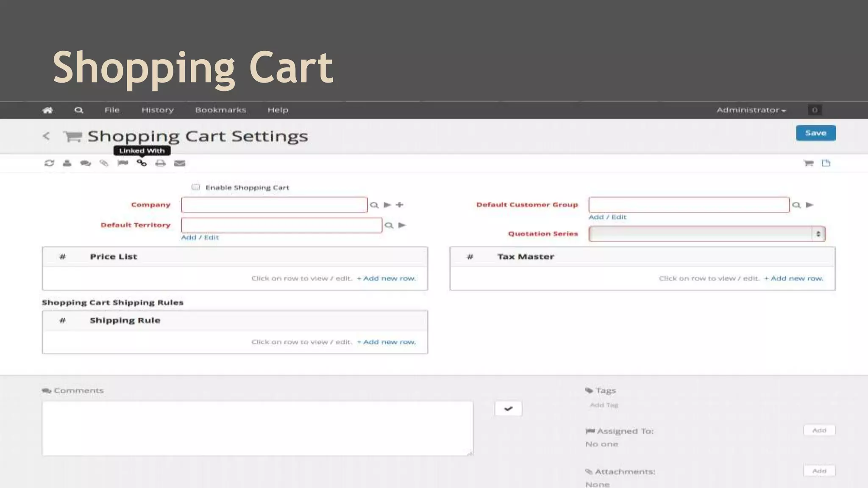Click the refresh icon in form toolbar
This screenshot has width=868, height=488.
point(49,163)
